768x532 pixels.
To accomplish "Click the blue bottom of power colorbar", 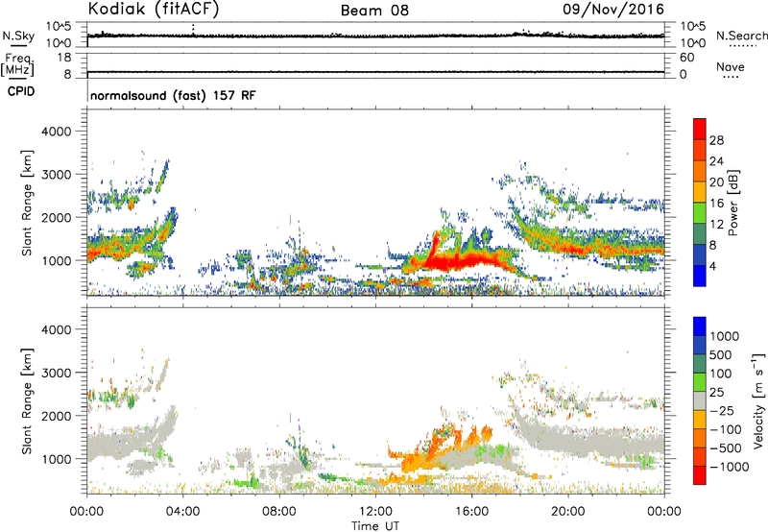I will (x=700, y=276).
